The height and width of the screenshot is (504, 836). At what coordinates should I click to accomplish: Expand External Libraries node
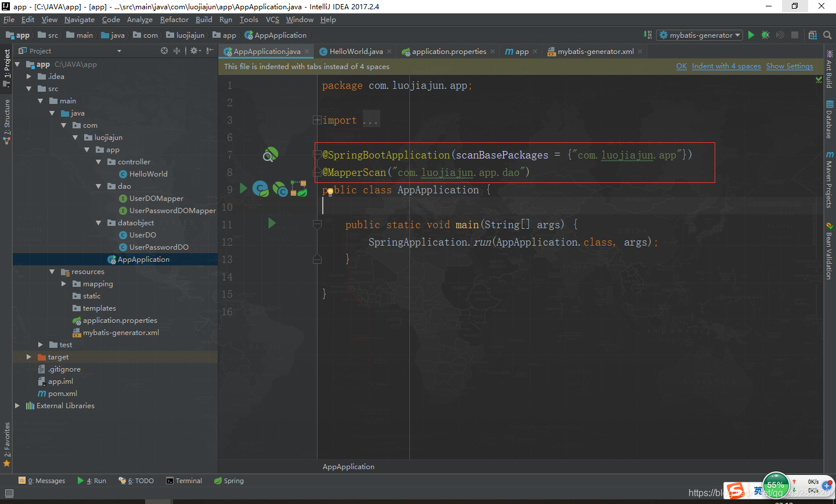tap(17, 406)
